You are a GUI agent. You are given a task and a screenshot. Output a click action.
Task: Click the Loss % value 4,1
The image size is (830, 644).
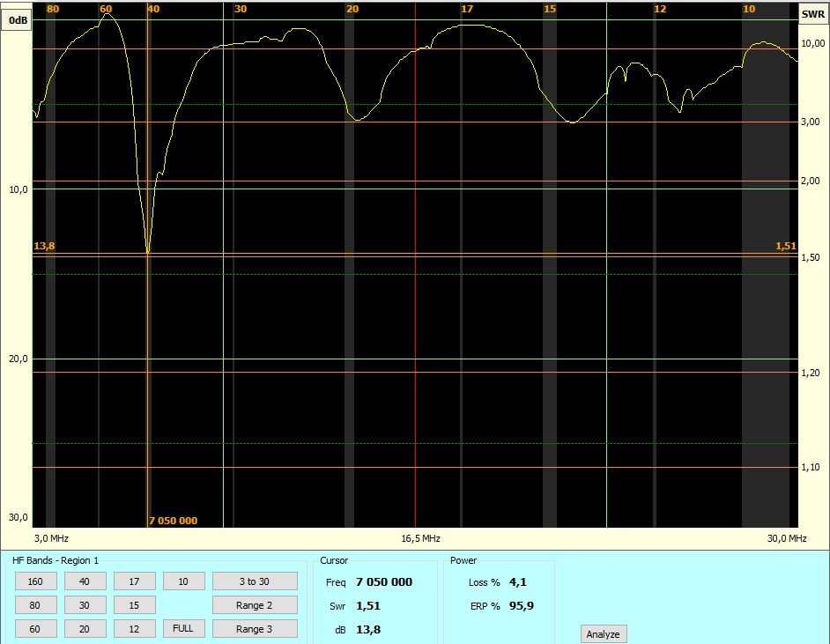(x=518, y=582)
